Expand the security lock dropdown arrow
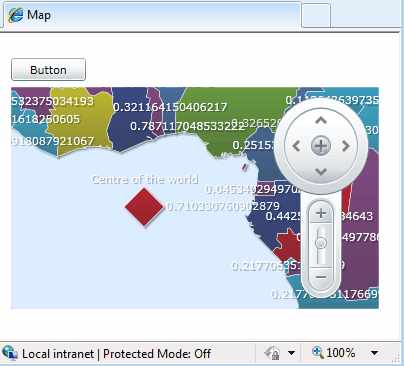This screenshot has height=366, width=404. (x=291, y=353)
